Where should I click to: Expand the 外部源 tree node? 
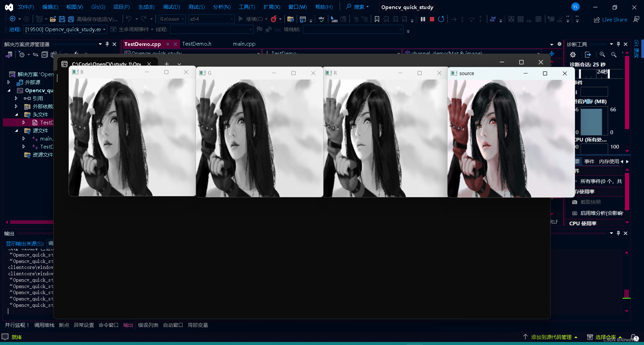9,82
